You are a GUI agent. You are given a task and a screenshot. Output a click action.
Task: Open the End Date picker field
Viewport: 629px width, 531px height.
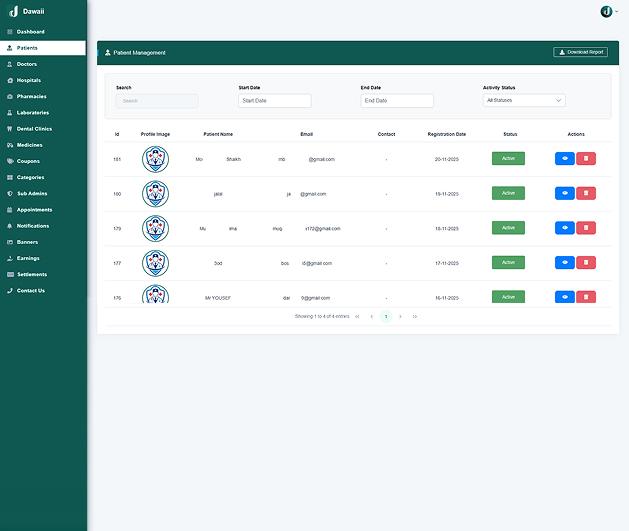pos(397,101)
